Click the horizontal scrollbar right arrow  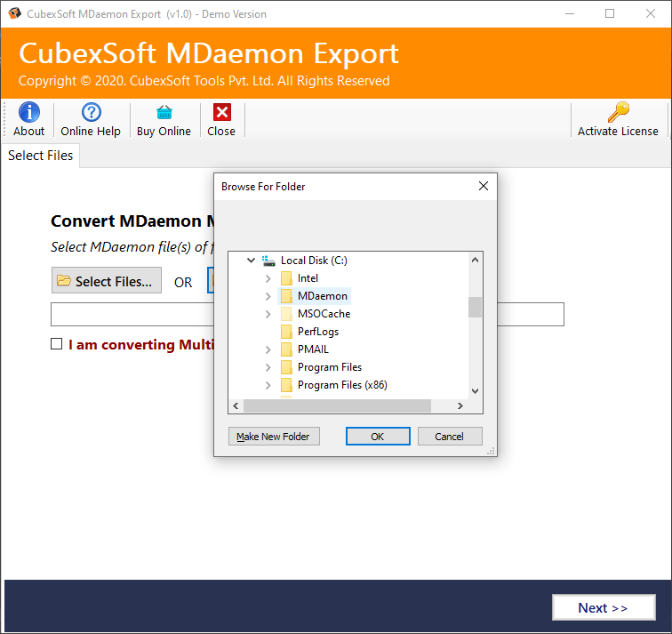coord(460,406)
